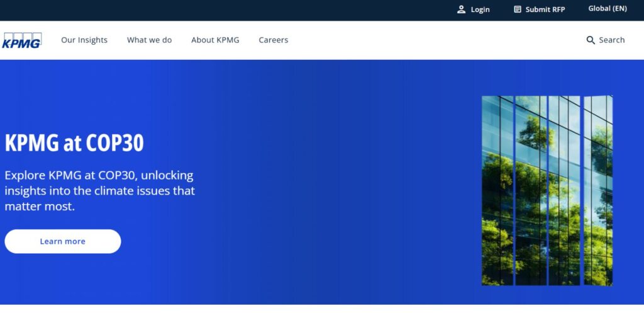Select the Submit RFP text link
Viewport: 644px width, 330px height.
coord(545,9)
